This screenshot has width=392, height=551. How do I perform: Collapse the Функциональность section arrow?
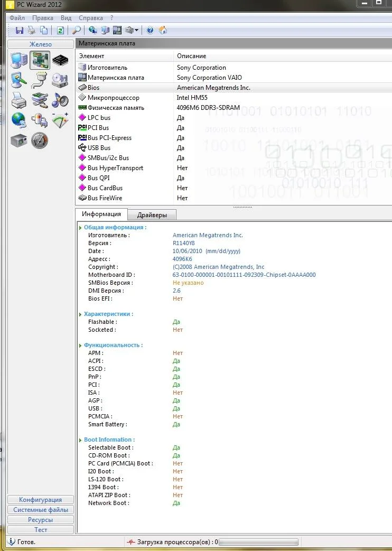coord(80,345)
